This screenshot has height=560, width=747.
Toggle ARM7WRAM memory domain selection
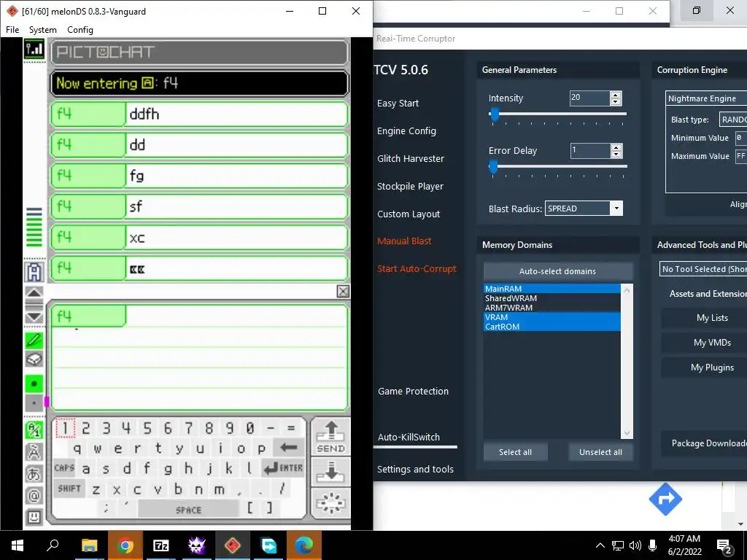pos(552,308)
